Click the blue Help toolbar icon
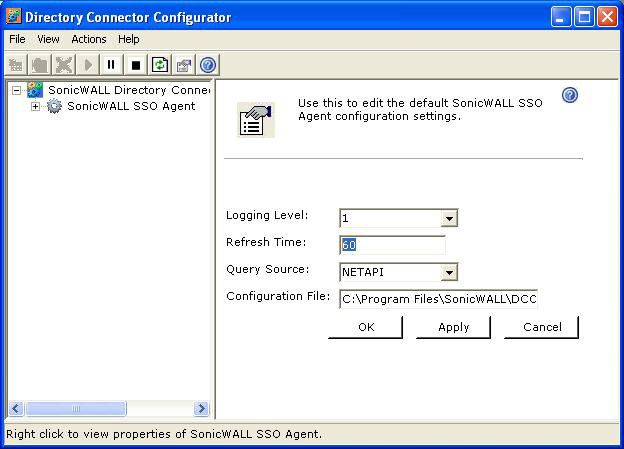The height and width of the screenshot is (449, 624). coord(208,65)
